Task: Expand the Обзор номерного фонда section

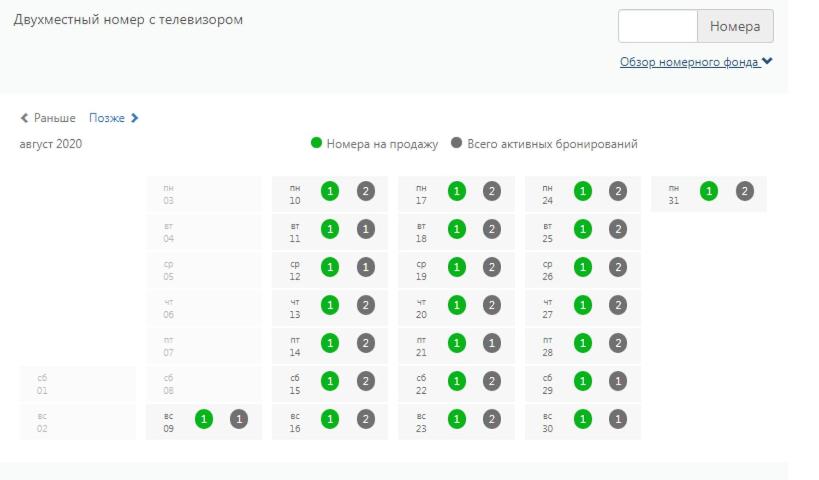Action: coord(696,62)
